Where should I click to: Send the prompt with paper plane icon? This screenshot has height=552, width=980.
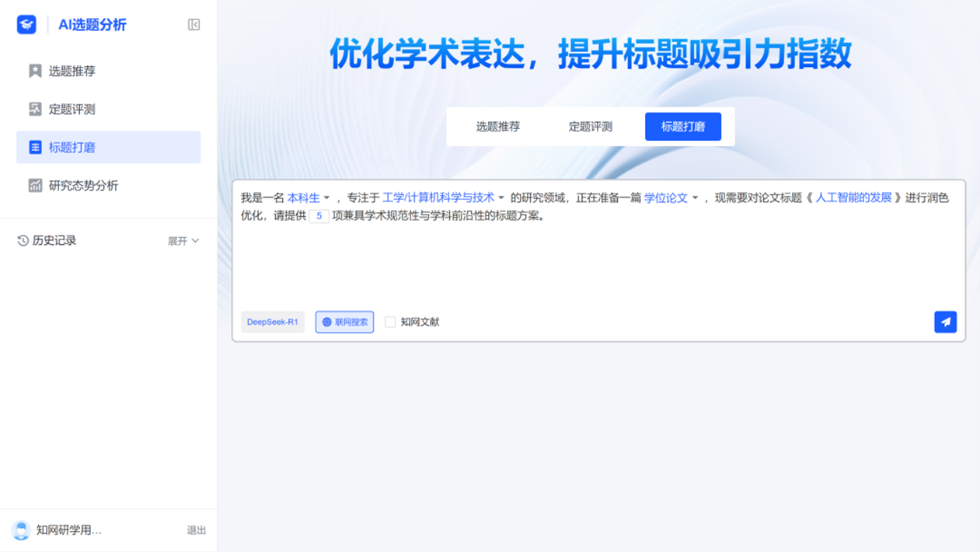[x=945, y=322]
